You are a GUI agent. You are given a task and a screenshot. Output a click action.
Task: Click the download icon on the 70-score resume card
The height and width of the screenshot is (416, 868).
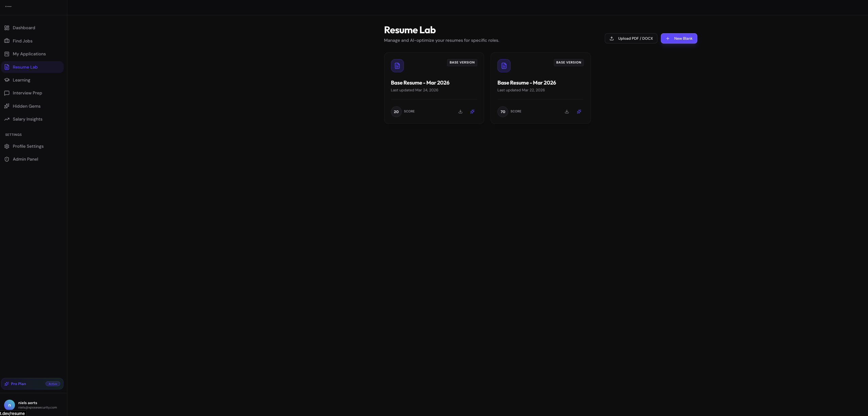point(567,111)
